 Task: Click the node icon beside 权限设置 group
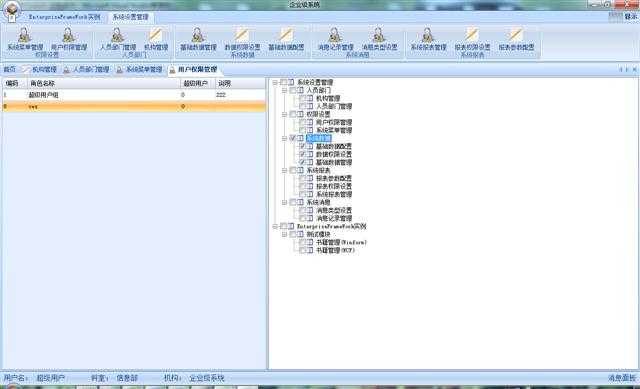point(300,114)
